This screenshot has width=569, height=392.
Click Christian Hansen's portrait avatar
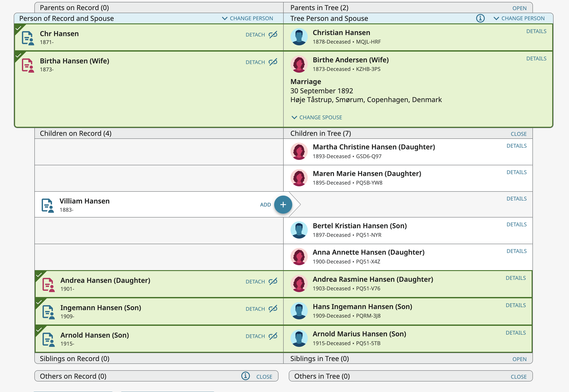pos(299,37)
